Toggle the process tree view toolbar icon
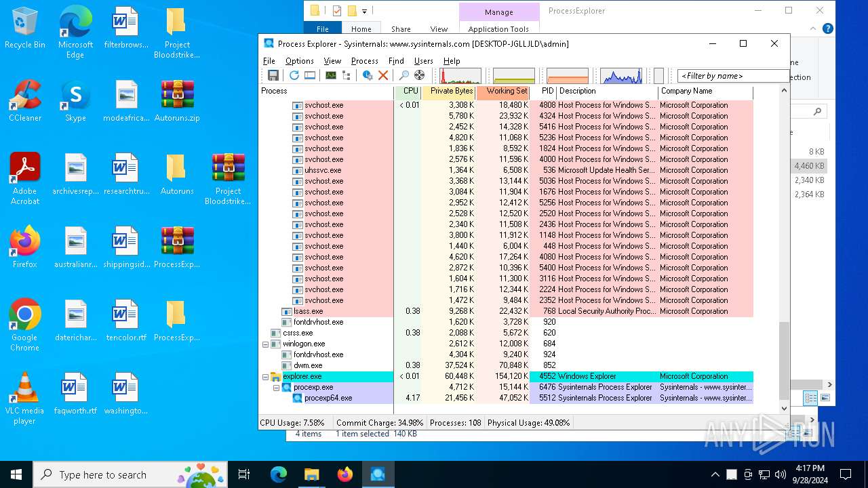The width and height of the screenshot is (868, 488). [347, 75]
